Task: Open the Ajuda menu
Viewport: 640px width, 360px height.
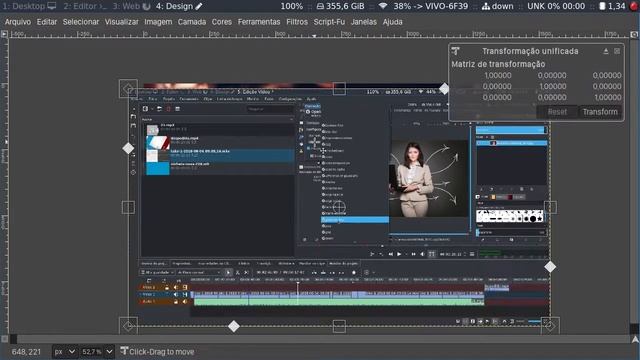Action: 392,22
